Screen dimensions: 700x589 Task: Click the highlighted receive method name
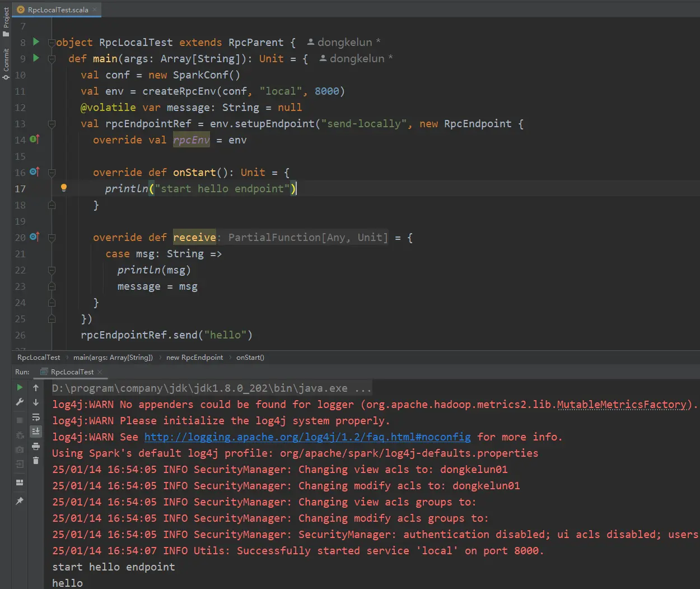(194, 237)
